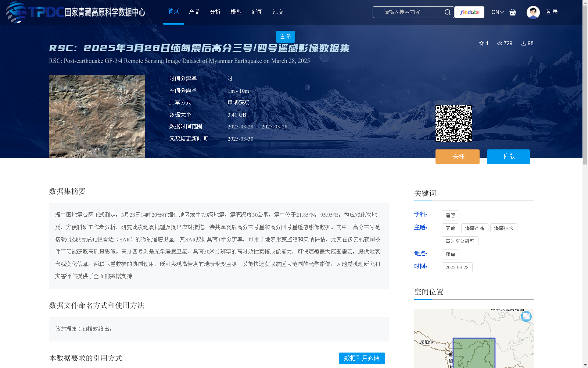Click the user avatar icon

(x=533, y=12)
